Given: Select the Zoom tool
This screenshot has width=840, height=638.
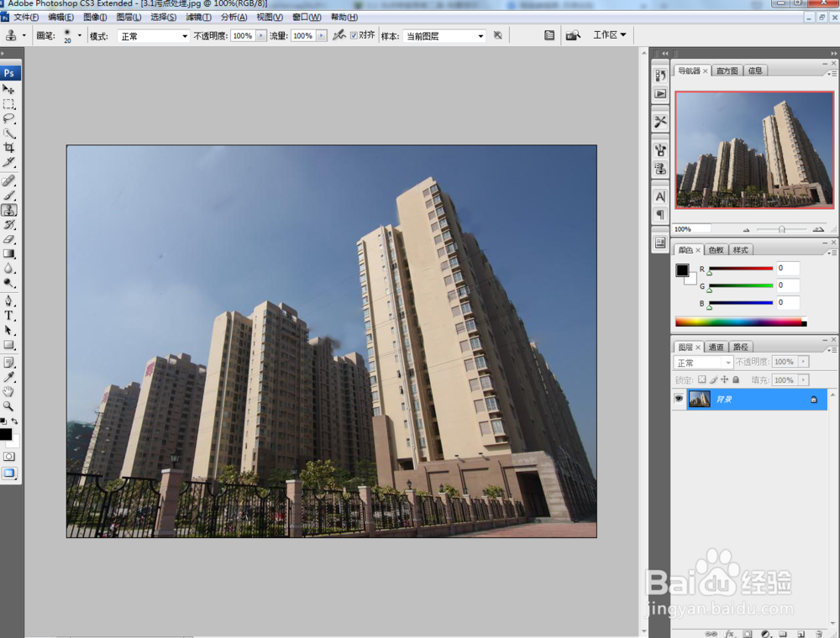Looking at the screenshot, I should (x=8, y=406).
